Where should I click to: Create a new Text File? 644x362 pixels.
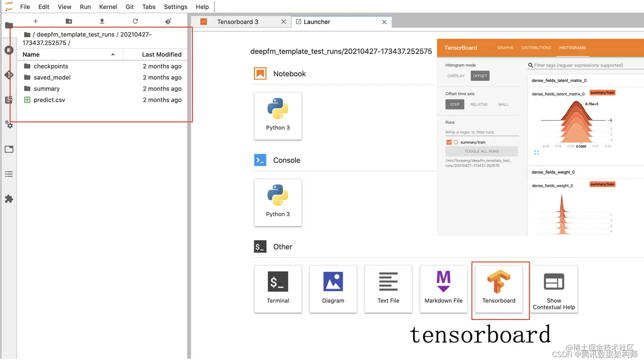pyautogui.click(x=388, y=289)
